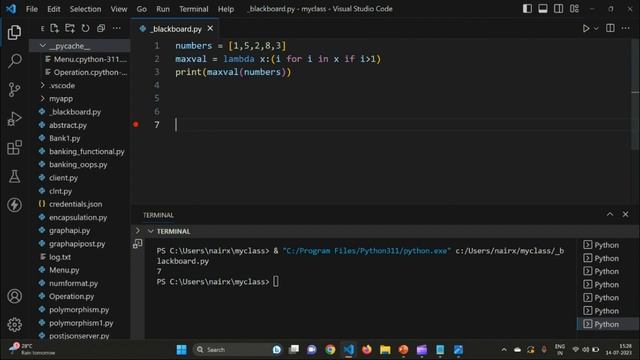The image size is (640, 360).
Task: Collapse the TERMINAL section chevron
Action: (151, 231)
